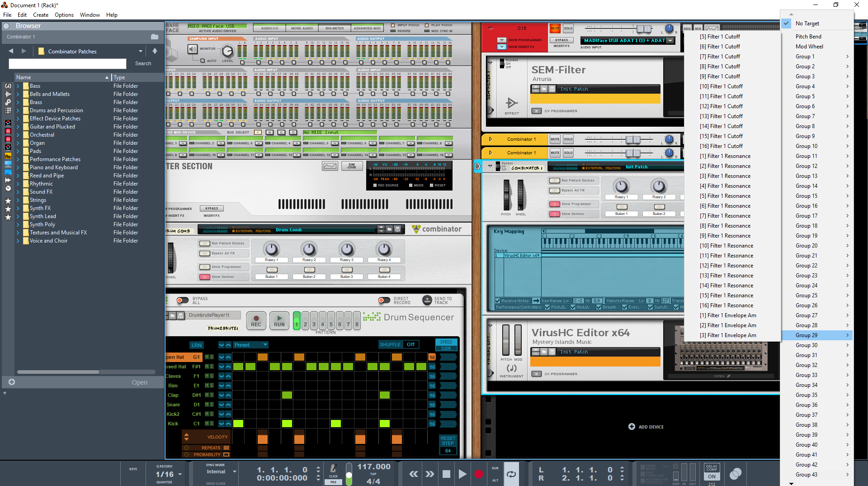The height and width of the screenshot is (486, 868).
Task: Open the Combinator Patches location dropdown
Action: pyautogui.click(x=141, y=51)
